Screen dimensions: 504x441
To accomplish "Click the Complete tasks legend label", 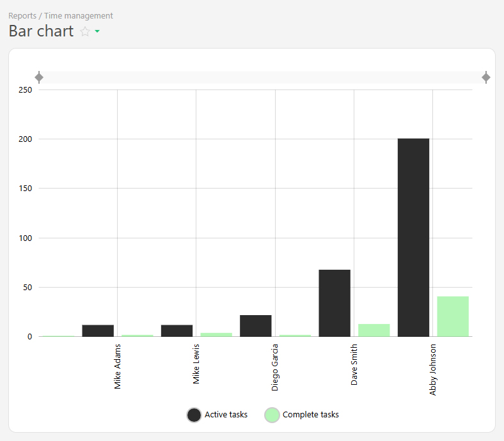I will 310,415.
